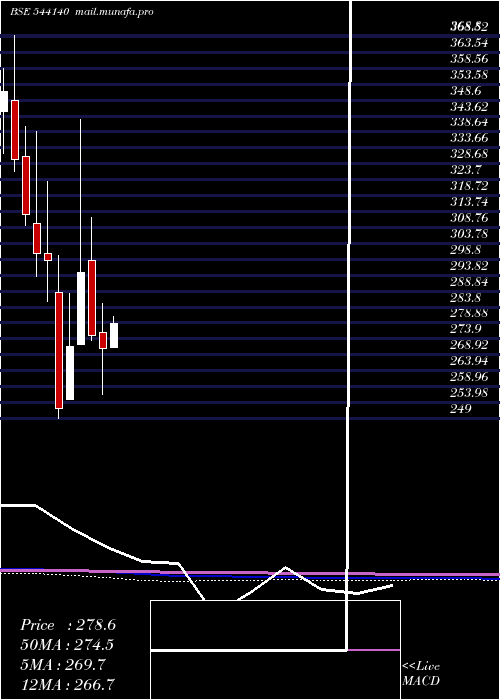Click the 288.84 price axis label

(469, 282)
